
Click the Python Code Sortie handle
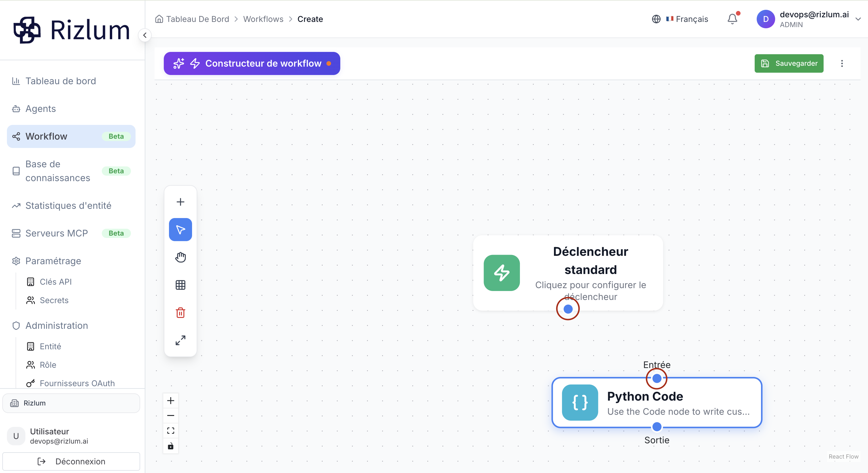point(657,427)
